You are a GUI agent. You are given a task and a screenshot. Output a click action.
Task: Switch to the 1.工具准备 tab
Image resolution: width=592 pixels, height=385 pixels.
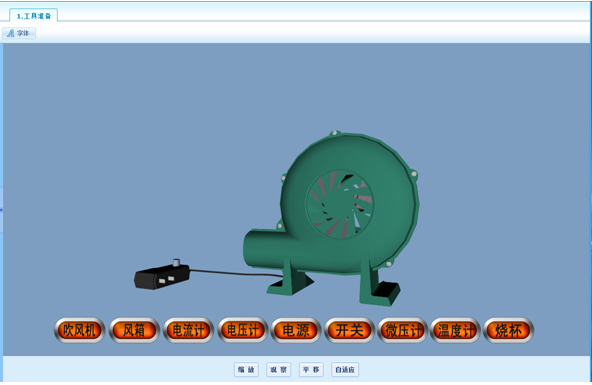click(34, 15)
